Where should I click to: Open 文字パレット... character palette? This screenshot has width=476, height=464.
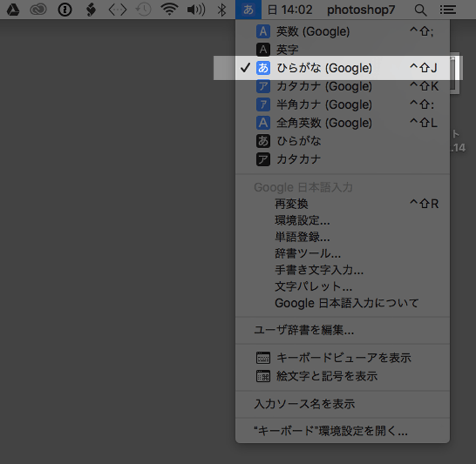[x=343, y=286]
